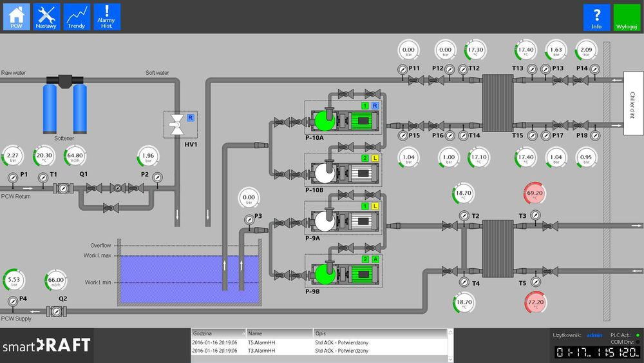Toggle the blue R mode badge on HV1
Image resolution: width=644 pixels, height=363 pixels.
[190, 118]
